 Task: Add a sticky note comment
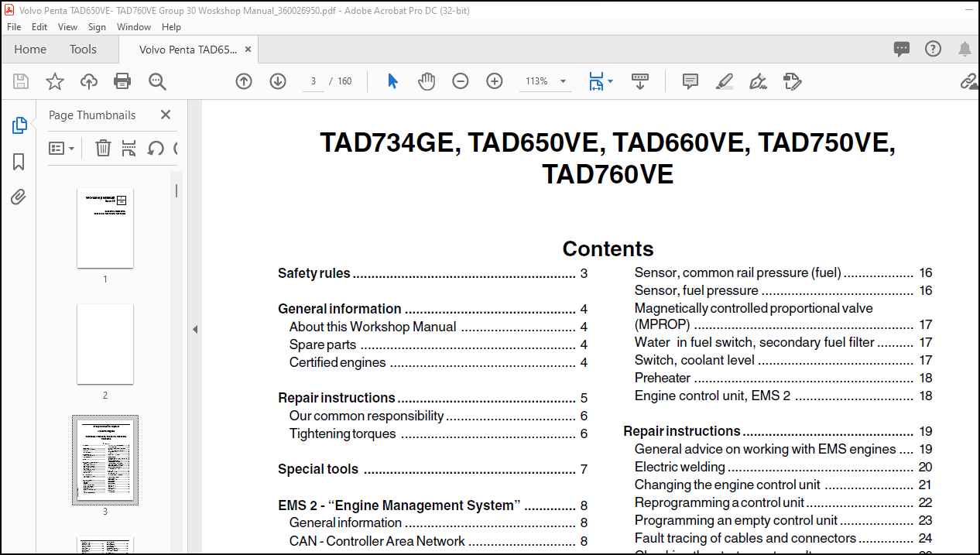(x=690, y=81)
